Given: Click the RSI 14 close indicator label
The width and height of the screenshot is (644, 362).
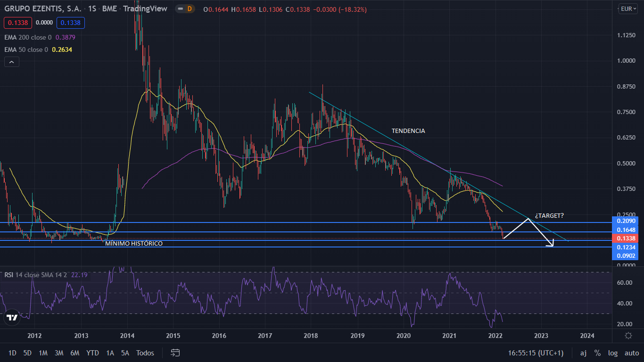Looking at the screenshot, I should (28, 275).
